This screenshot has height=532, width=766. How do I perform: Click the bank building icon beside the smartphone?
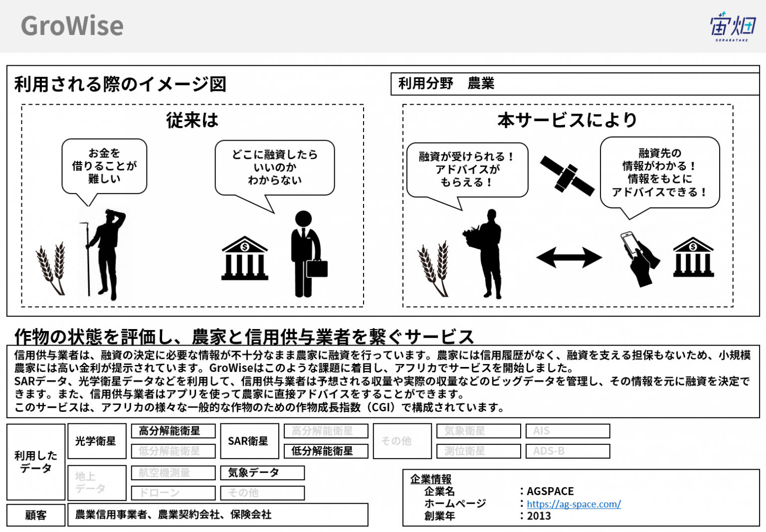693,257
